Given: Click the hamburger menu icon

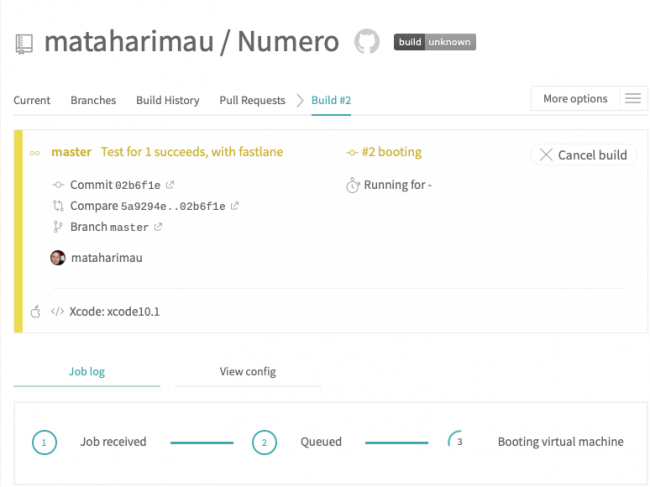Looking at the screenshot, I should pyautogui.click(x=633, y=99).
